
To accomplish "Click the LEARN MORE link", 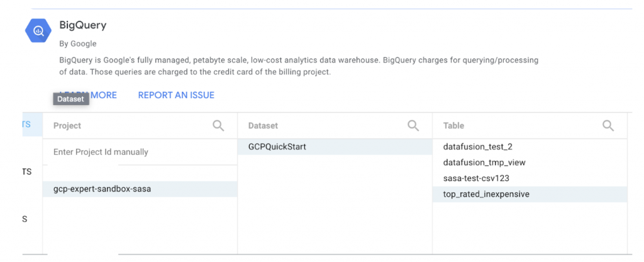I will pos(88,95).
